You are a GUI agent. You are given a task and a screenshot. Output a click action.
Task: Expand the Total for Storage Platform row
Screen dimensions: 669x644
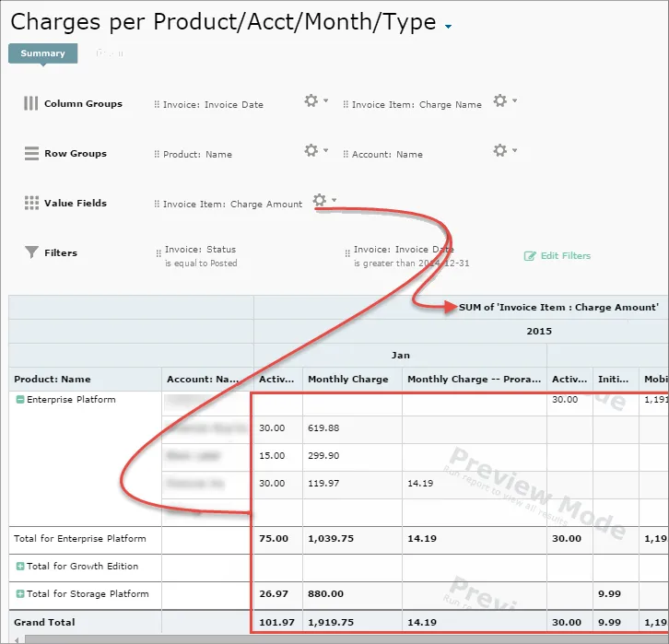[x=20, y=593]
